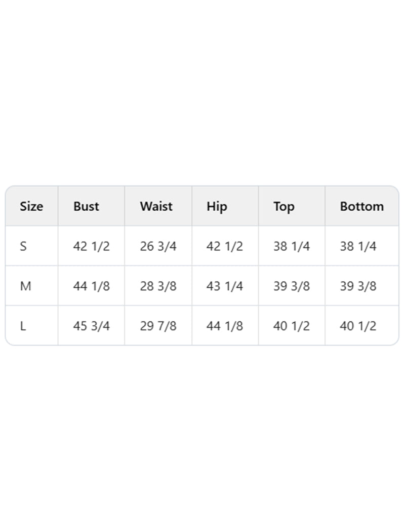405x532 pixels.
Task: Click the S waist value 26 3/4
Action: [x=158, y=246]
